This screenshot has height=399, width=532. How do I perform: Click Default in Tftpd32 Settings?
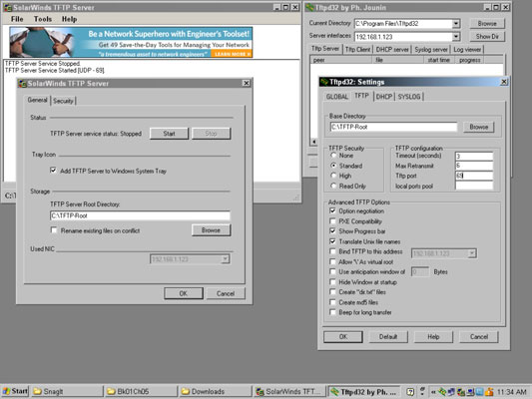click(x=388, y=336)
